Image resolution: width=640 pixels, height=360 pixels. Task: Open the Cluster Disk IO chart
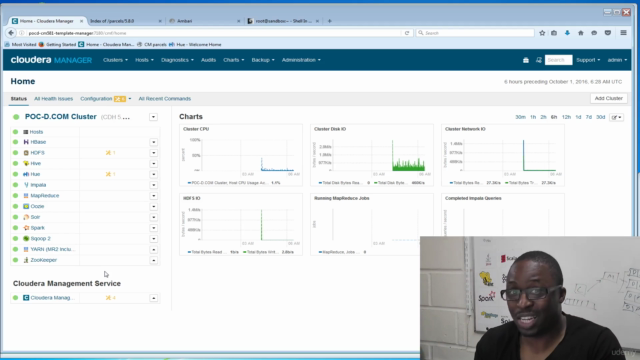(372, 156)
